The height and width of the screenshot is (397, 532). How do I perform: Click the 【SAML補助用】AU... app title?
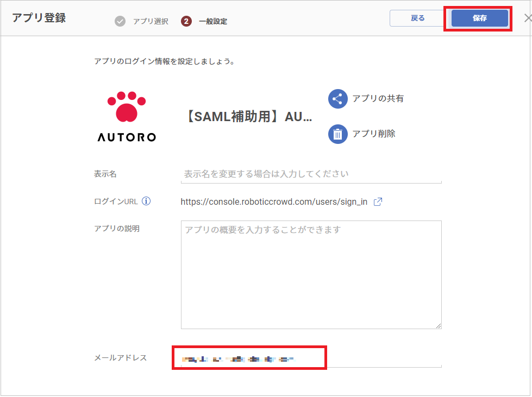[249, 117]
